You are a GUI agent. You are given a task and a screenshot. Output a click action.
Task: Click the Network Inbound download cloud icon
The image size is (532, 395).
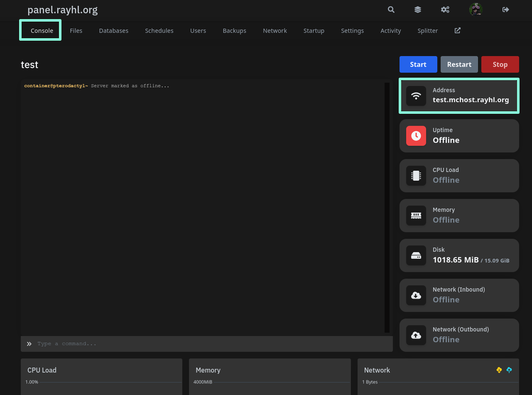[416, 295]
